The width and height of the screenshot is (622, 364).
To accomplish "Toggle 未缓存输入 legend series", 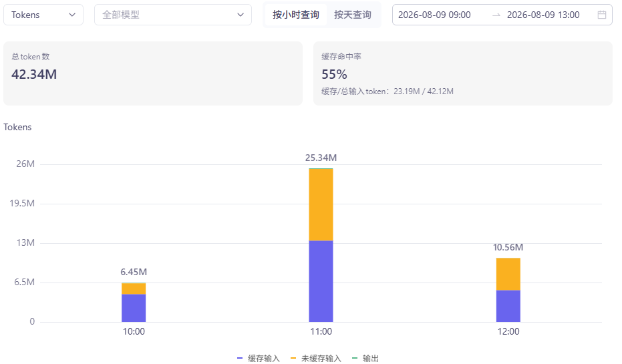I will 316,358.
